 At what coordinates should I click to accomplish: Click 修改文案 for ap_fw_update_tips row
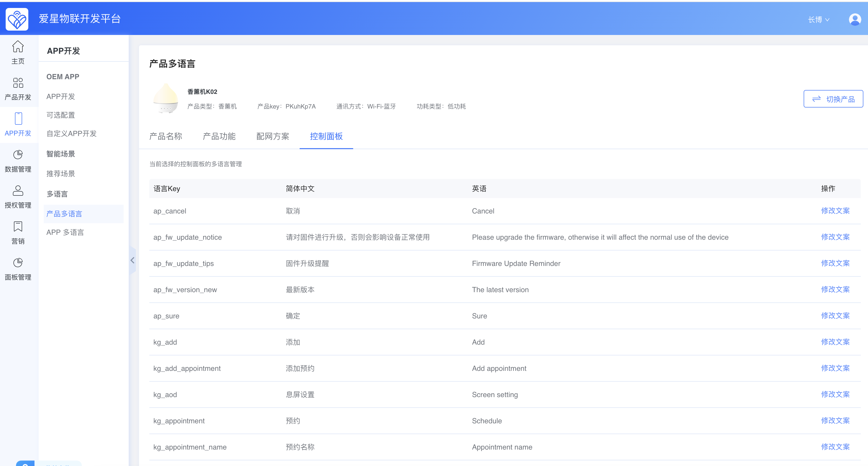(835, 263)
